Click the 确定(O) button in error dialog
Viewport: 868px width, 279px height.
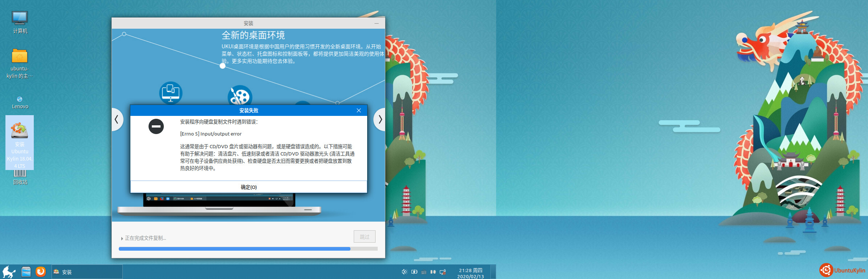pyautogui.click(x=248, y=187)
